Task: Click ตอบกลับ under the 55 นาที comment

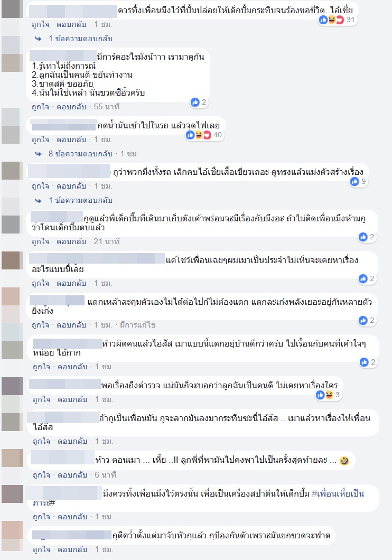Action: click(71, 107)
